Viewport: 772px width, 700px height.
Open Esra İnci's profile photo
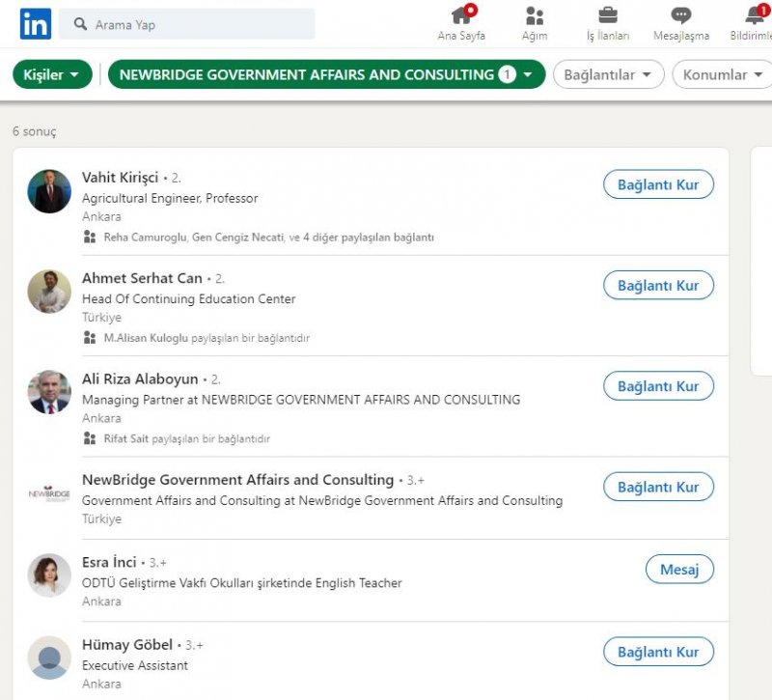(49, 575)
